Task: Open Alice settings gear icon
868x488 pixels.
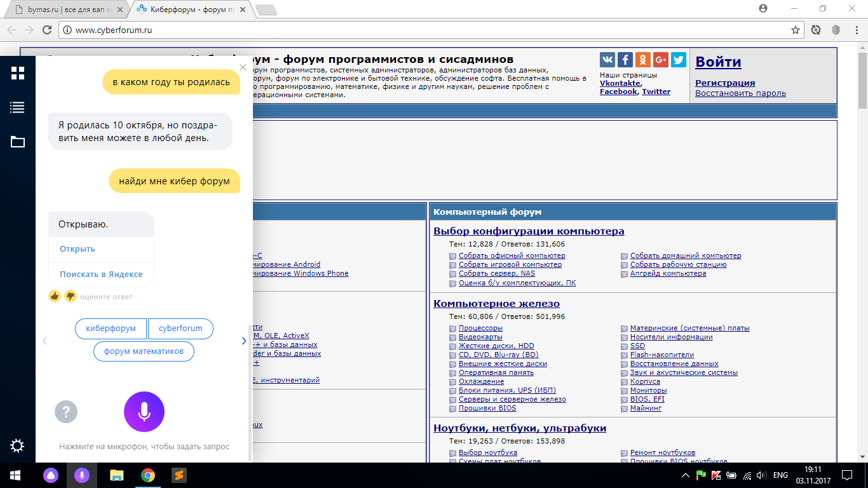Action: pos(17,446)
